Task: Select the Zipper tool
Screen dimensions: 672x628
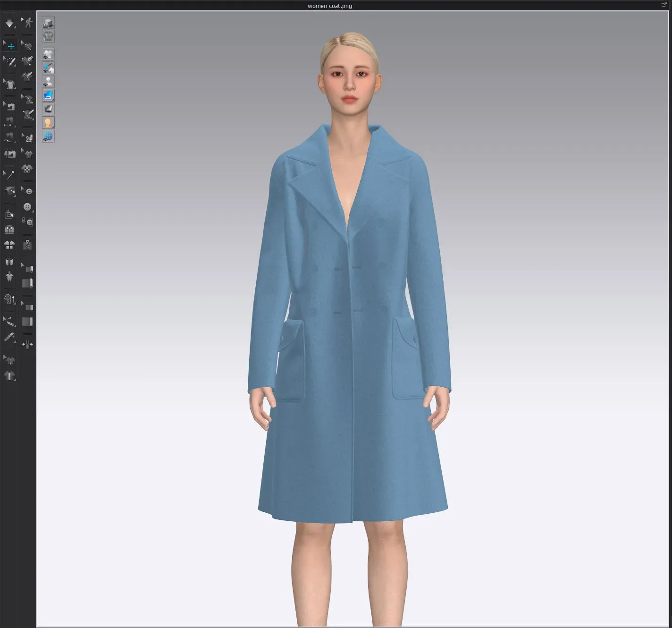Action: click(28, 245)
